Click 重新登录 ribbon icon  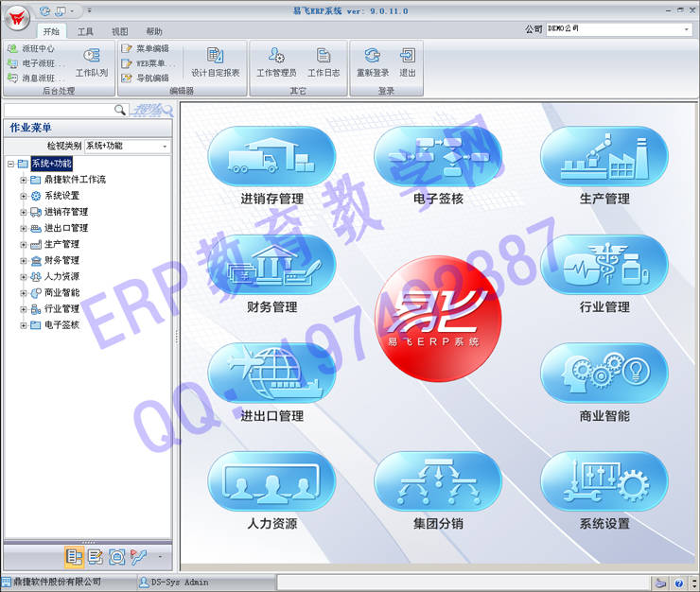point(373,62)
